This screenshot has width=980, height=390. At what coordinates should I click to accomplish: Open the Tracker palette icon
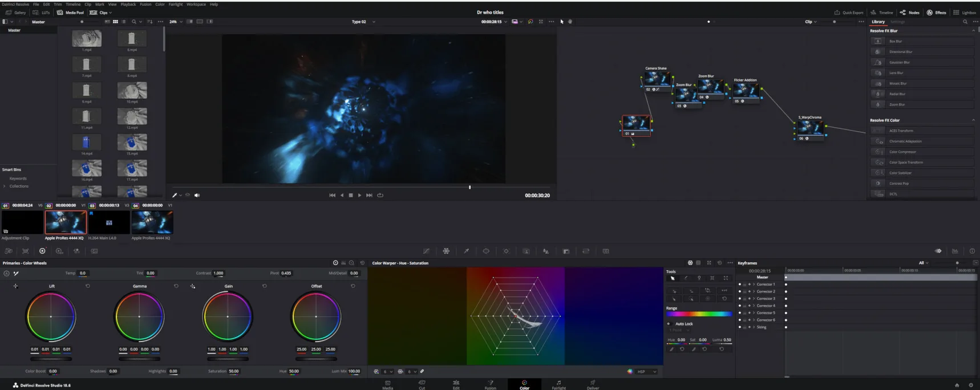506,251
